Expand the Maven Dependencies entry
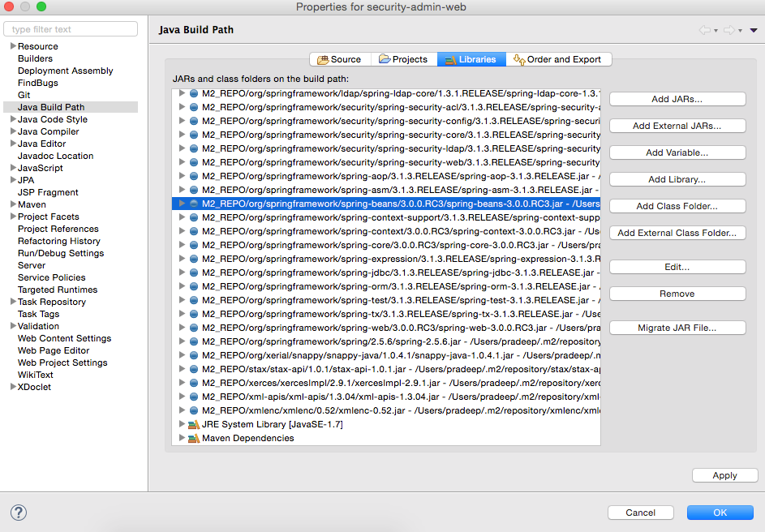Image resolution: width=765 pixels, height=532 pixels. click(182, 437)
